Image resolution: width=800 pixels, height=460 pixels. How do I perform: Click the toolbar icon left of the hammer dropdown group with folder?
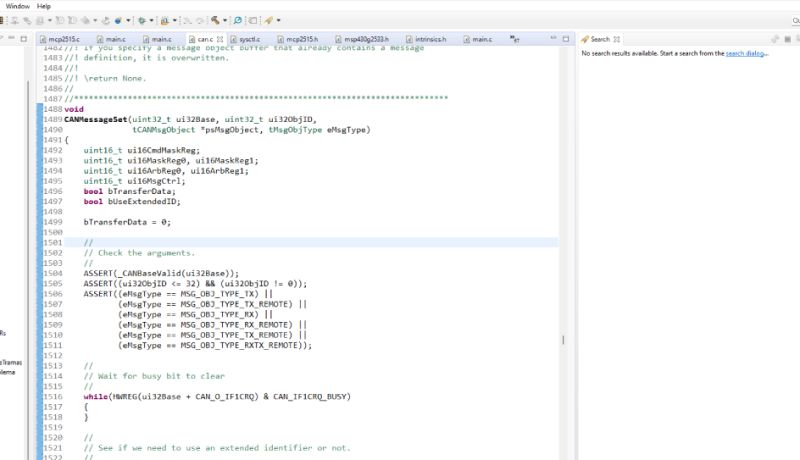pos(165,21)
